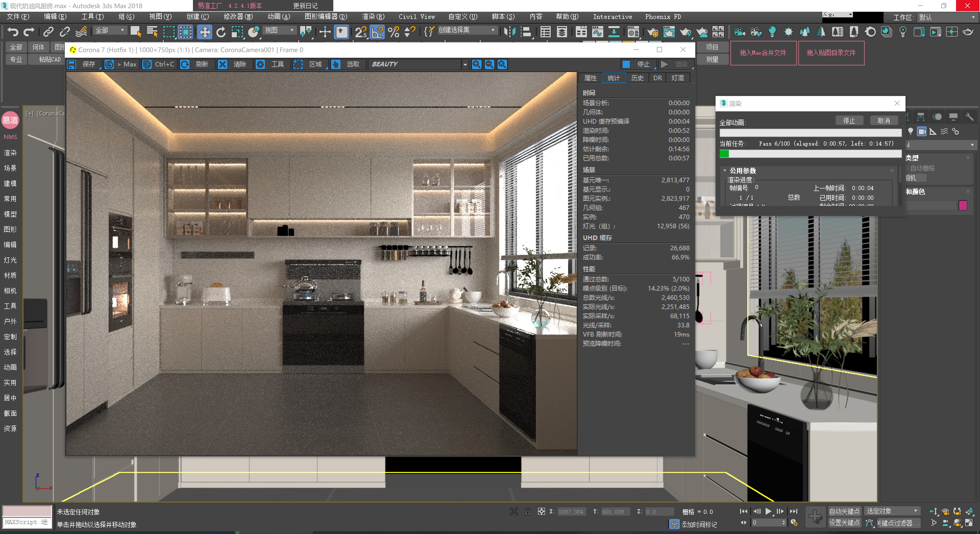The height and width of the screenshot is (534, 980).
Task: Toggle the Percent Snap button
Action: (x=394, y=32)
